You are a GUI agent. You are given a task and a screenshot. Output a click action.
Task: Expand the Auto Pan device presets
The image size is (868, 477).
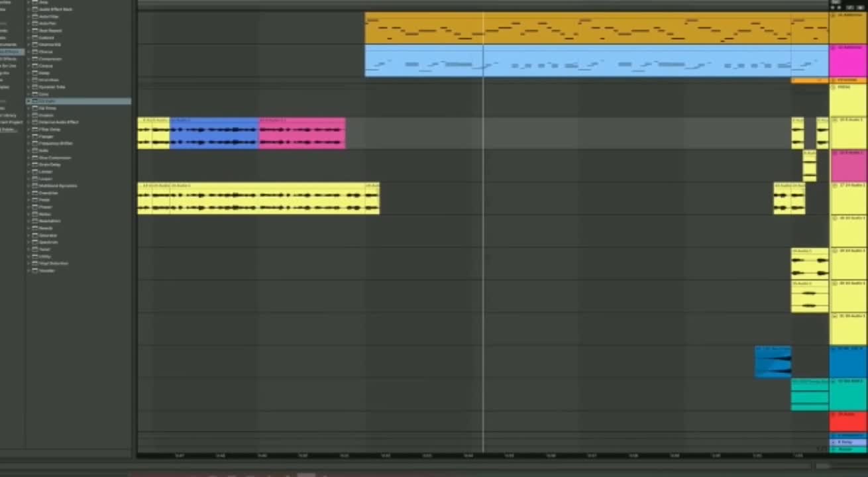point(28,24)
